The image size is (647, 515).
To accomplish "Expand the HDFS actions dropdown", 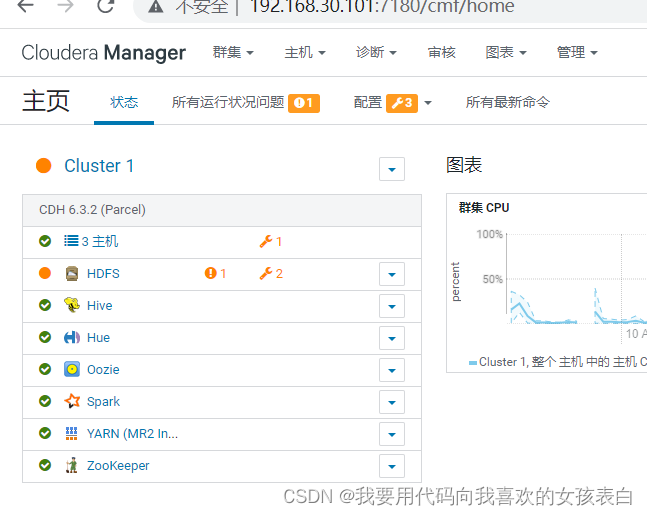I will (392, 274).
